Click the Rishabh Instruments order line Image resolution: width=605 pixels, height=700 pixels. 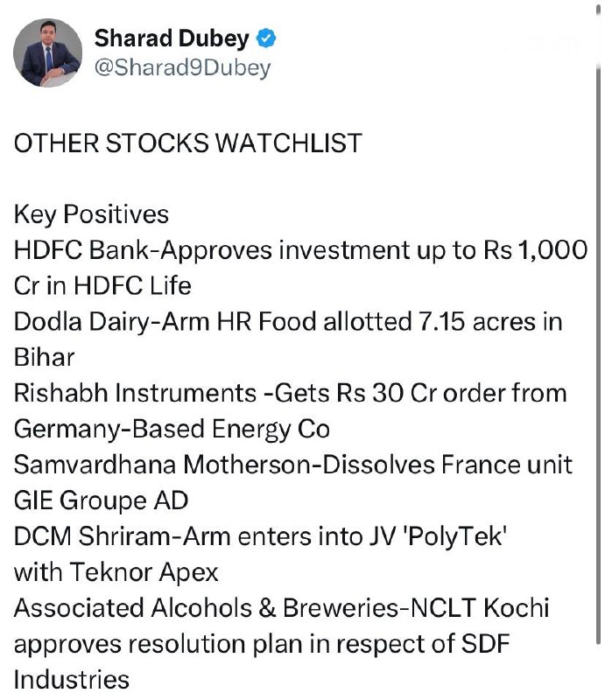click(290, 393)
